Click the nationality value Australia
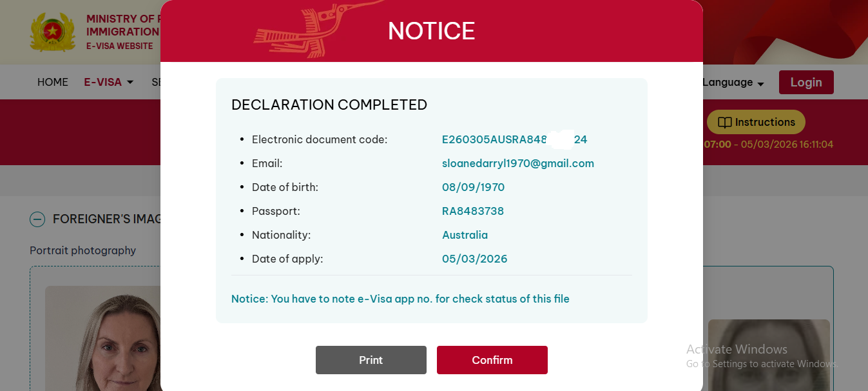This screenshot has height=391, width=868. point(465,235)
